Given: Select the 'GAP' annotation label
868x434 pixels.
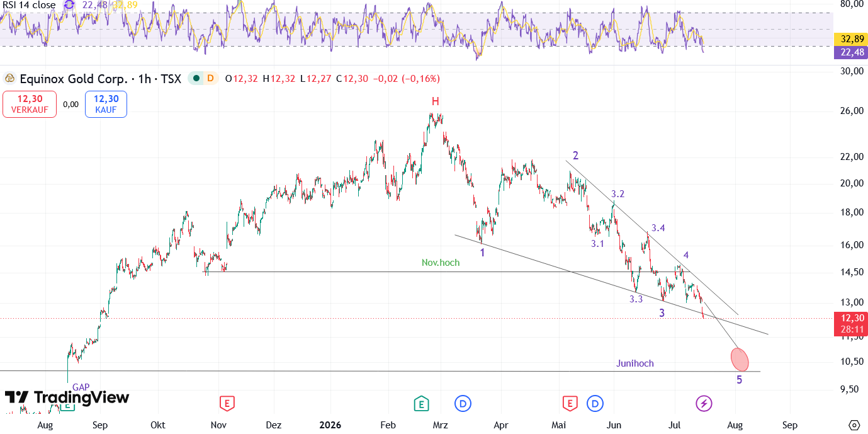Looking at the screenshot, I should coord(81,387).
